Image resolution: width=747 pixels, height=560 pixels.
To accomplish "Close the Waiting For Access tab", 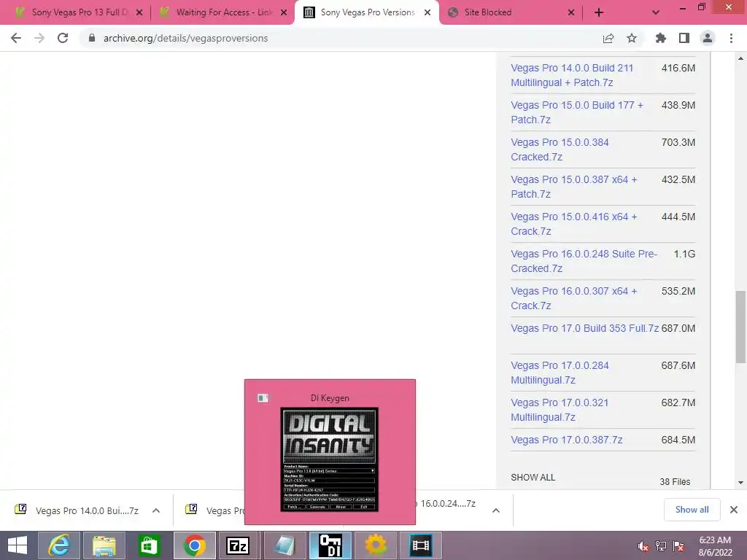I will (284, 13).
